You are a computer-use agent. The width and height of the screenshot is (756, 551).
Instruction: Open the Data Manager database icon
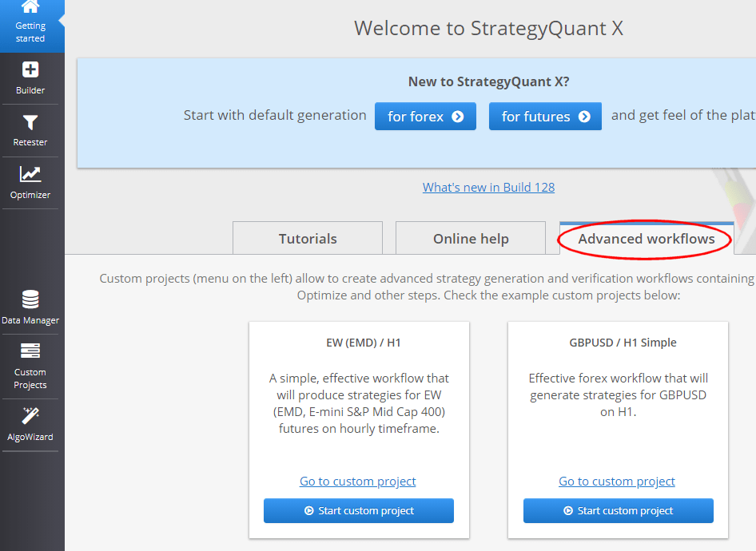pos(30,299)
